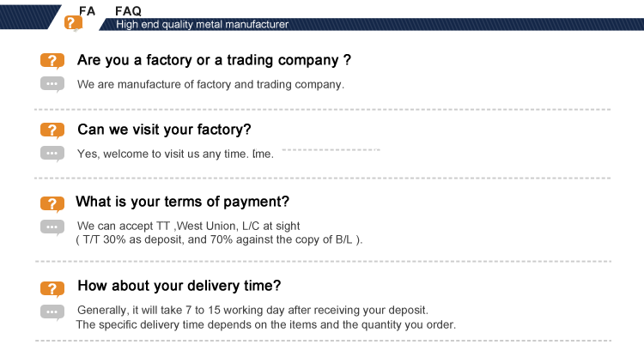The width and height of the screenshot is (644, 363).
Task: Click gray answer bubble beside manufacture of factory
Action: click(52, 84)
